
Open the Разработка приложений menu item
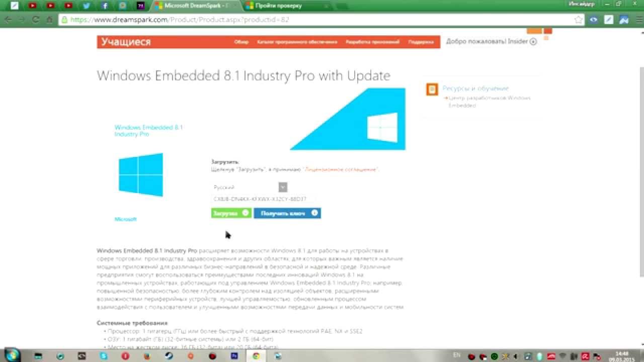coord(372,42)
